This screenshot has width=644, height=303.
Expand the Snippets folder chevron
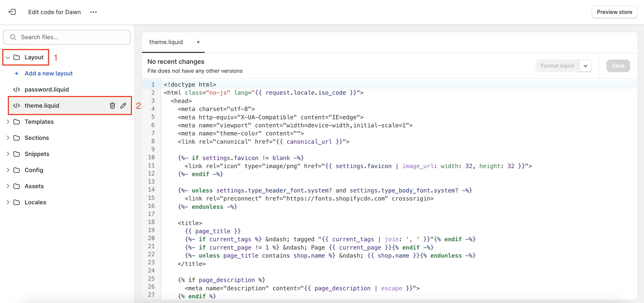(x=8, y=154)
